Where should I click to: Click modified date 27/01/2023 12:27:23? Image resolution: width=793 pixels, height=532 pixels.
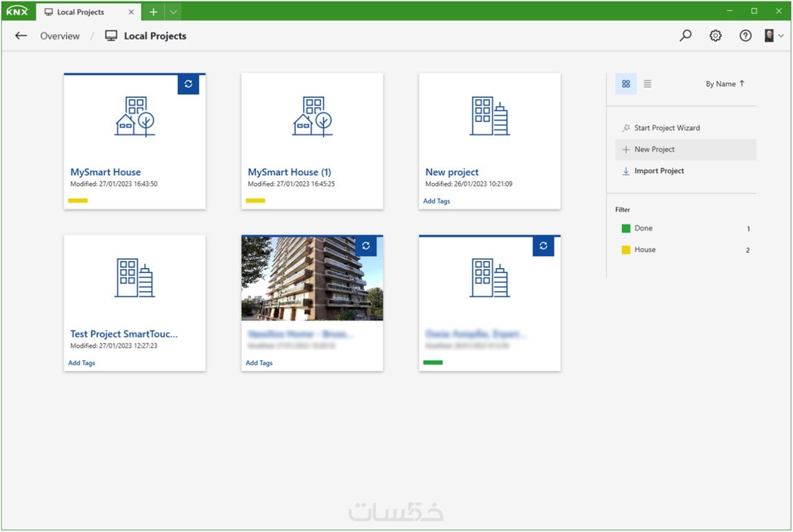pyautogui.click(x=128, y=346)
